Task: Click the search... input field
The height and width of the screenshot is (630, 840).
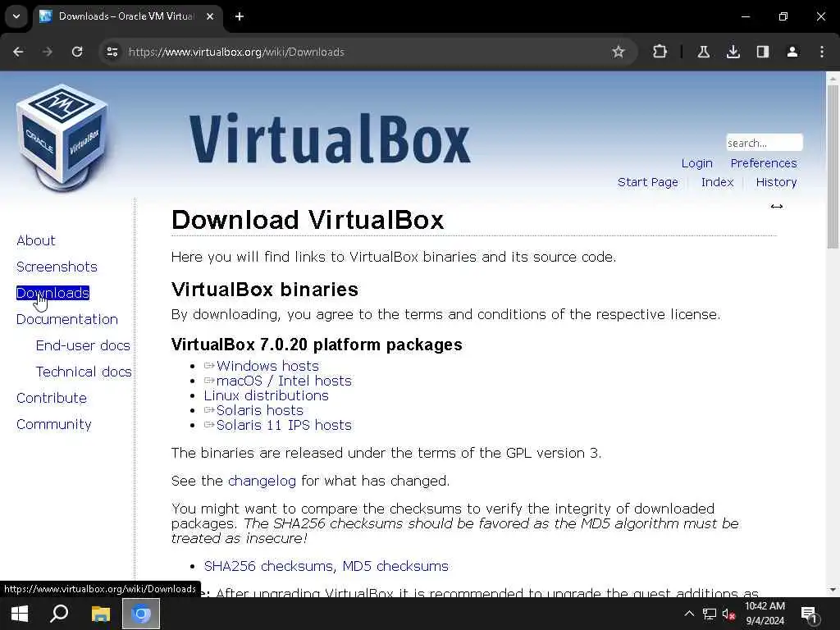Action: click(x=764, y=143)
